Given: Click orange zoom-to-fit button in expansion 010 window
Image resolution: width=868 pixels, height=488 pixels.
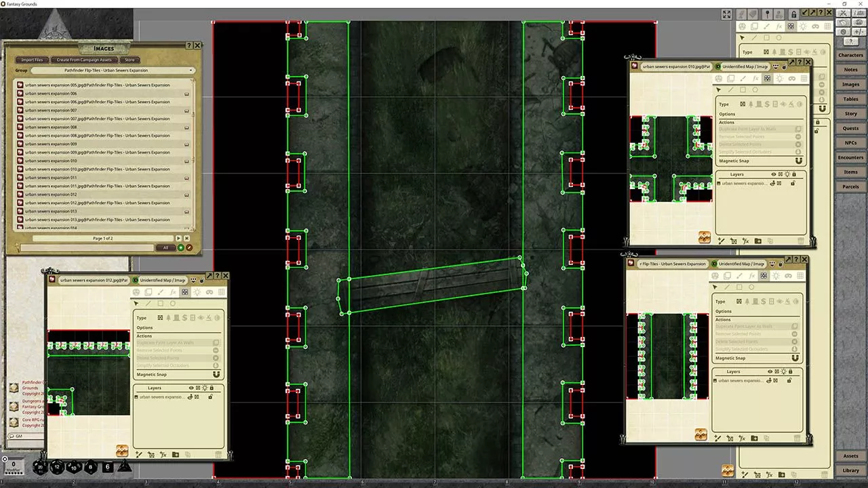Looking at the screenshot, I should (x=706, y=237).
